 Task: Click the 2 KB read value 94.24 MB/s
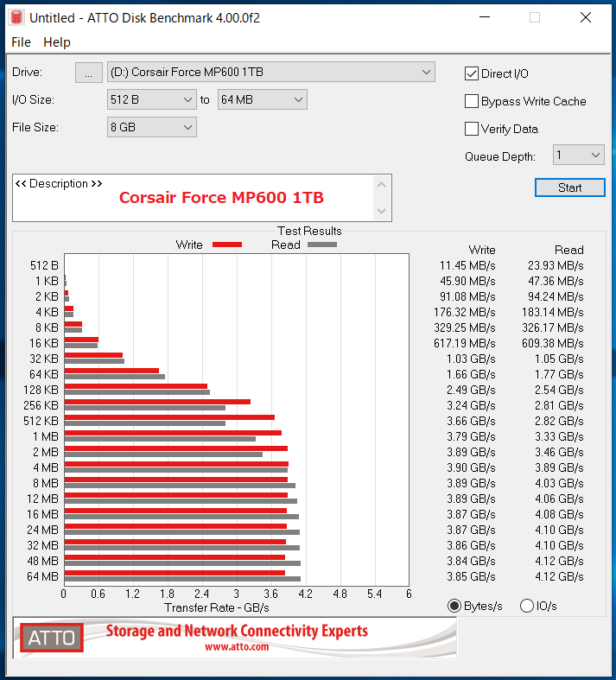tap(556, 297)
